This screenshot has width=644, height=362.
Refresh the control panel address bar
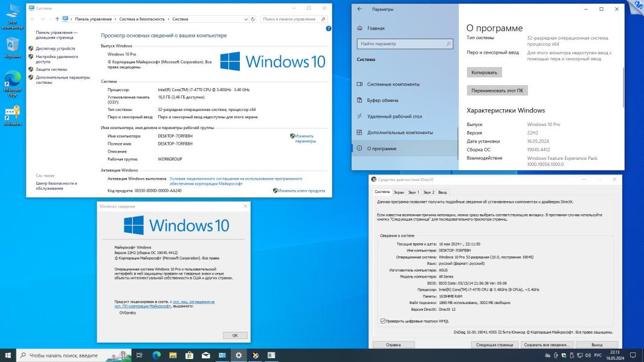pos(253,19)
